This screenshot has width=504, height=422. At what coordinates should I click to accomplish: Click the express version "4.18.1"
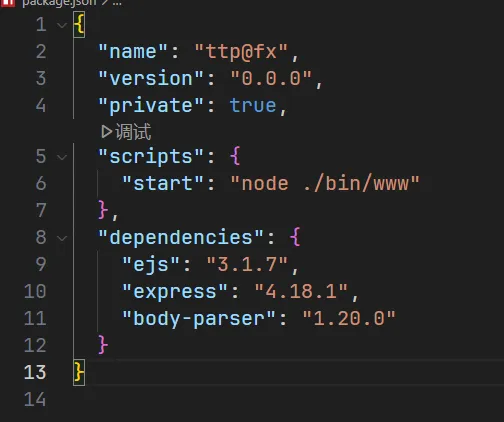[301, 292]
